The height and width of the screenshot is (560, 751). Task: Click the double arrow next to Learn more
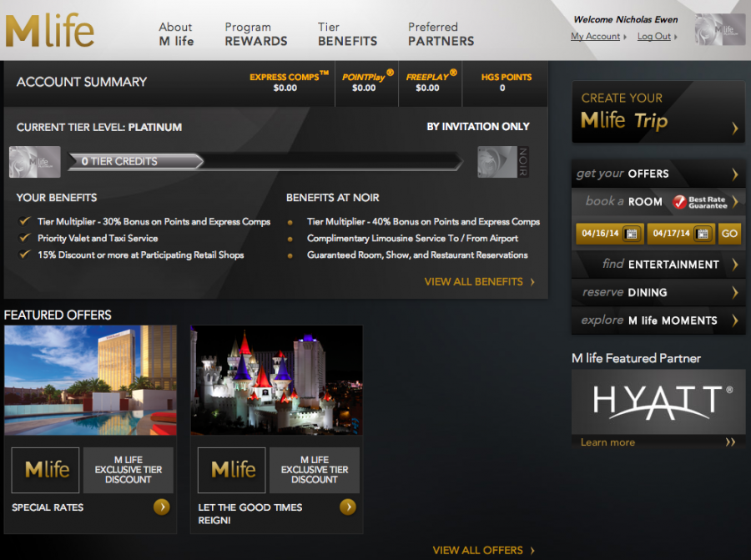[730, 442]
